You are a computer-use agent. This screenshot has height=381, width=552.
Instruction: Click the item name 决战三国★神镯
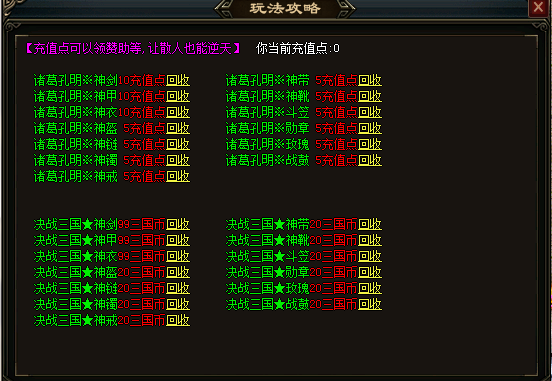75,304
